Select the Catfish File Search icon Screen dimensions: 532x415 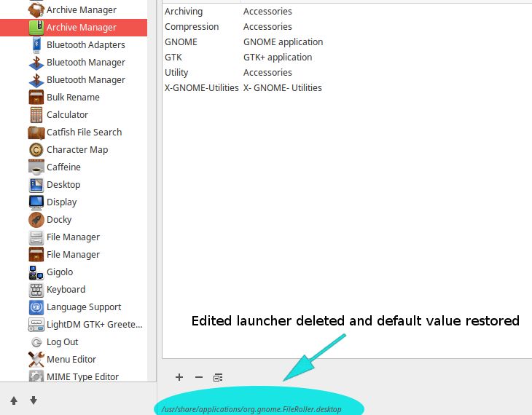[36, 133]
